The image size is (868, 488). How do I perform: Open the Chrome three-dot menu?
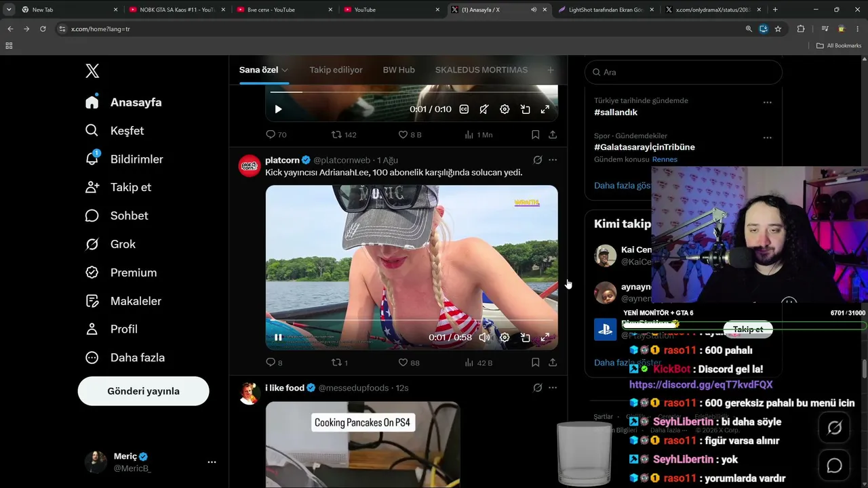coord(857,29)
